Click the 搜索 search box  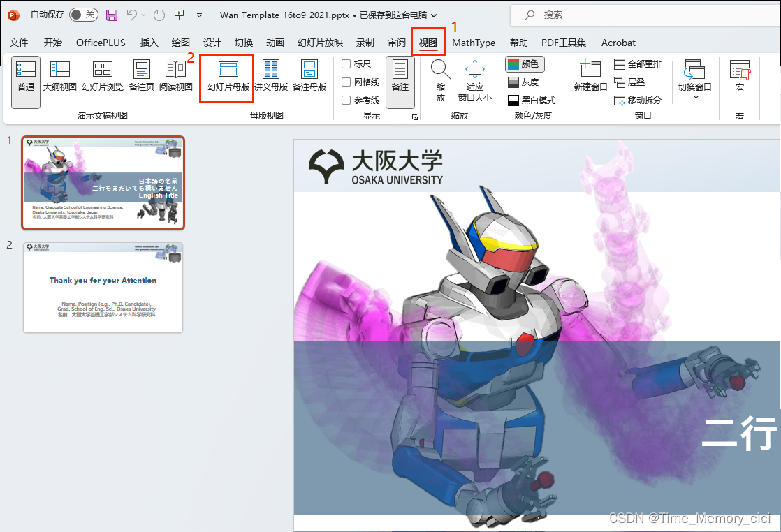pyautogui.click(x=645, y=15)
